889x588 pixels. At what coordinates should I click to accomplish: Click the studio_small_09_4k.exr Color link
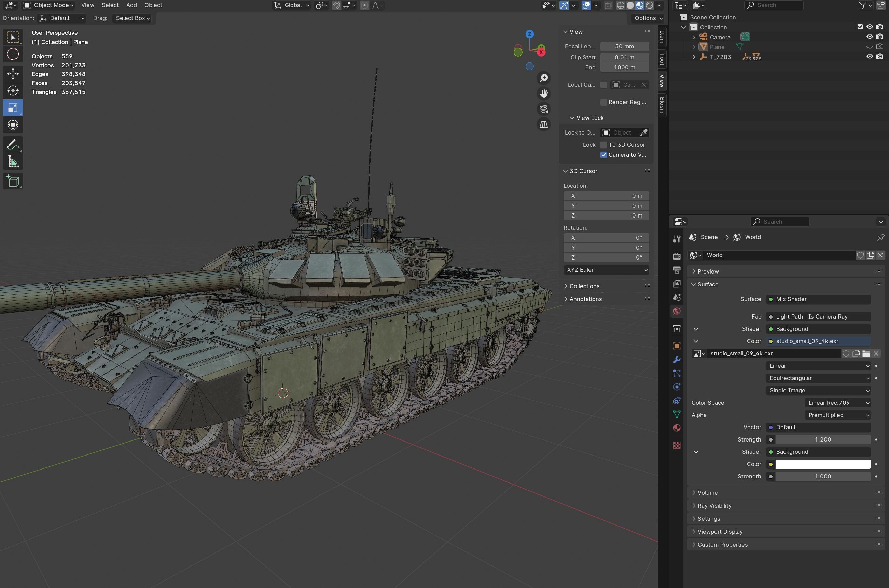818,341
